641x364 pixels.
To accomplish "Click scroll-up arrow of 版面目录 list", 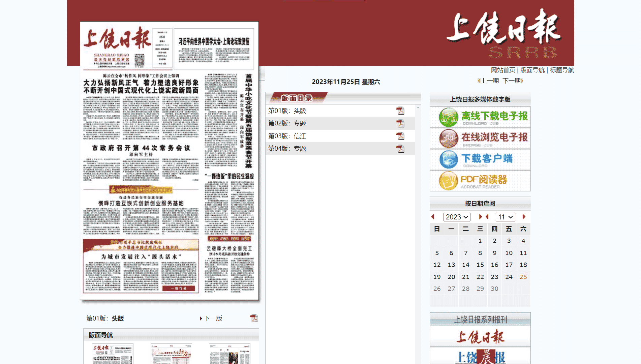I will click(418, 108).
